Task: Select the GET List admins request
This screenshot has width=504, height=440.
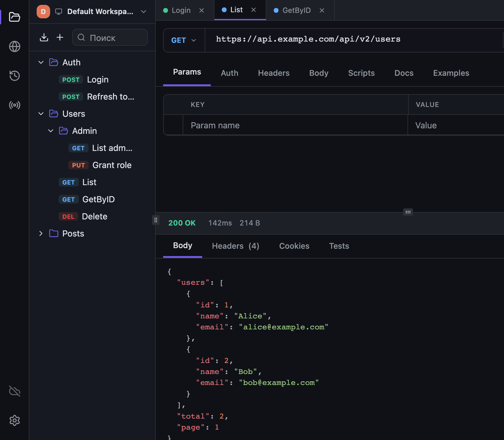Action: click(92, 148)
